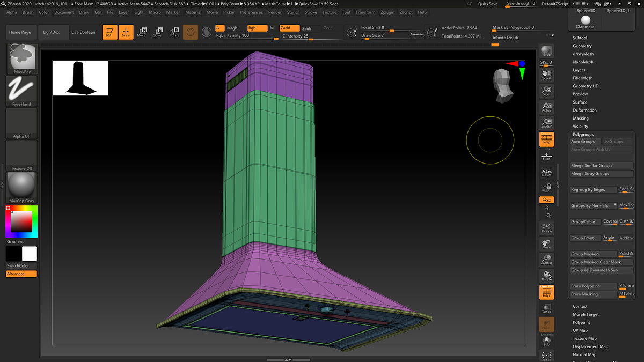
Task: Toggle Transp transparency button
Action: tap(546, 308)
